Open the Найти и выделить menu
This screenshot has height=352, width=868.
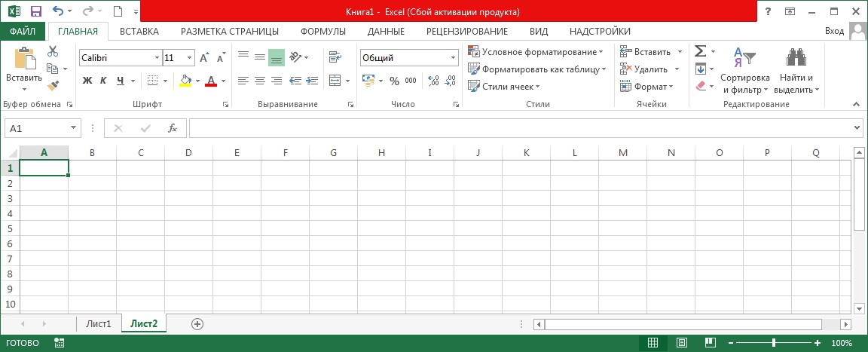(796, 70)
